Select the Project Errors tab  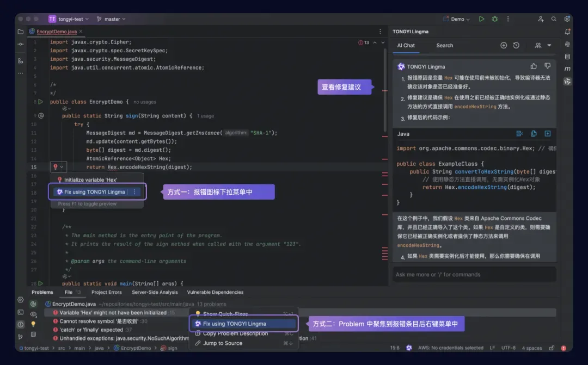point(107,292)
